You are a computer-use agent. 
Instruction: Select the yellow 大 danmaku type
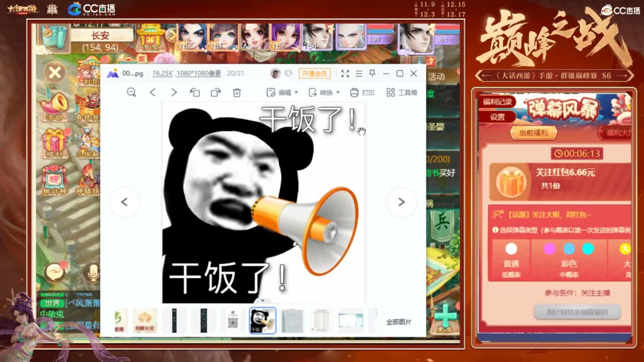[x=625, y=249]
